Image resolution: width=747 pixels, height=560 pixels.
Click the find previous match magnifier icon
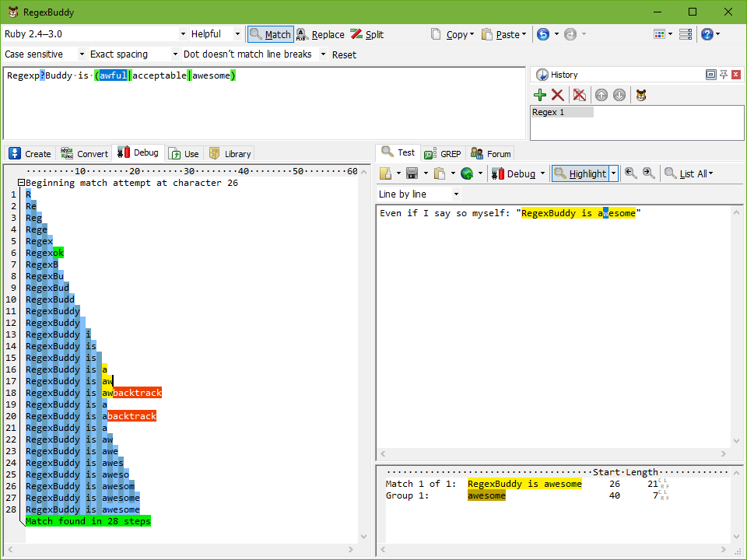point(631,173)
